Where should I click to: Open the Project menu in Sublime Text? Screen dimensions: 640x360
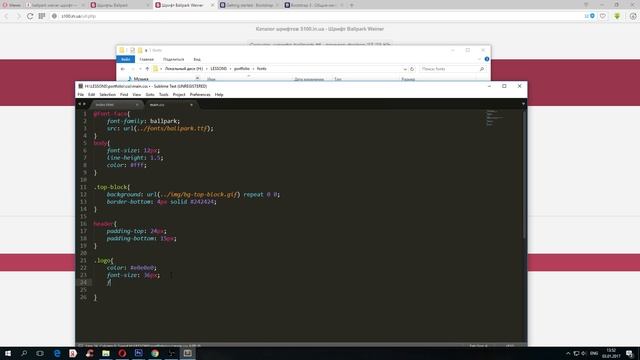(x=179, y=95)
